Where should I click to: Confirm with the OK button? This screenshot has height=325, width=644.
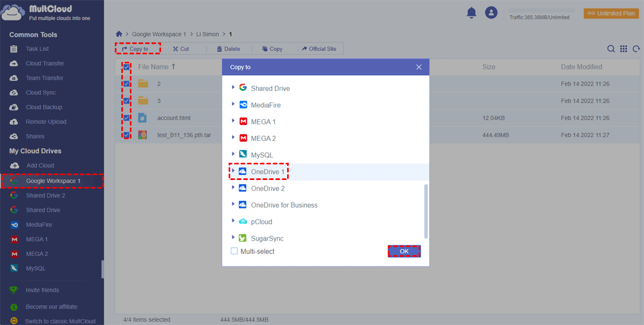(x=404, y=251)
